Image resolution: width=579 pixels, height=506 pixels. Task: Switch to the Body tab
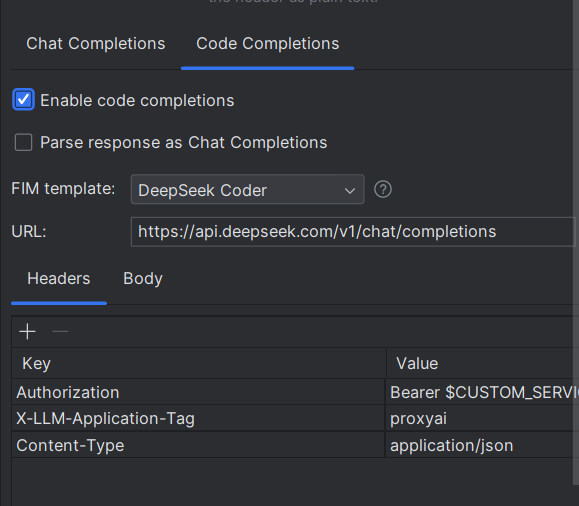pos(143,279)
